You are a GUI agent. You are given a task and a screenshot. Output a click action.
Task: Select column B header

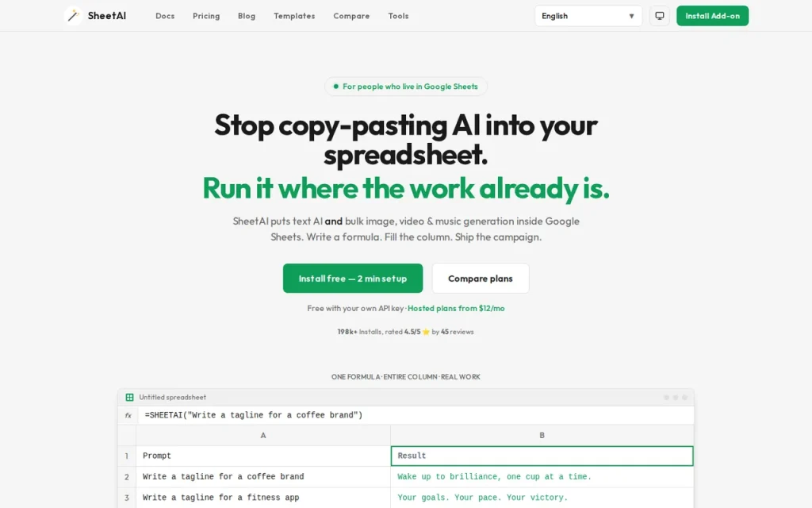(542, 436)
